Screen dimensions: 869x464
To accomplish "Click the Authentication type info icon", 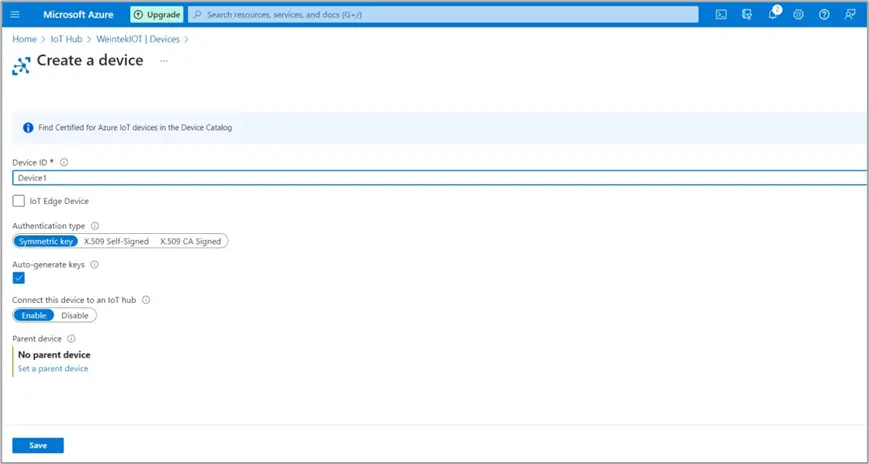I will [x=95, y=226].
